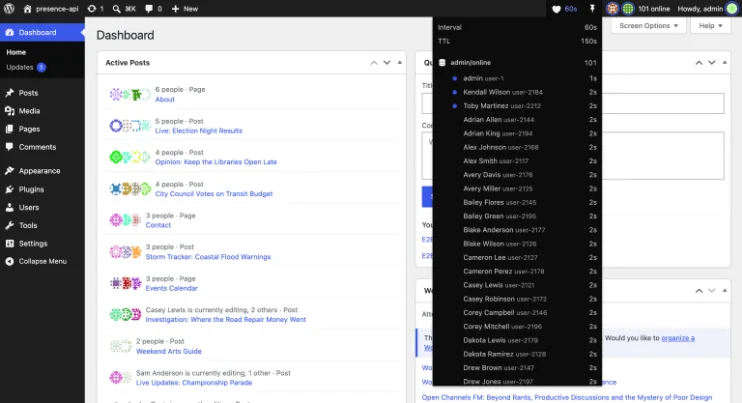Open Investigation: Where the Road Repair Money Went
This screenshot has height=403, width=742.
click(226, 319)
